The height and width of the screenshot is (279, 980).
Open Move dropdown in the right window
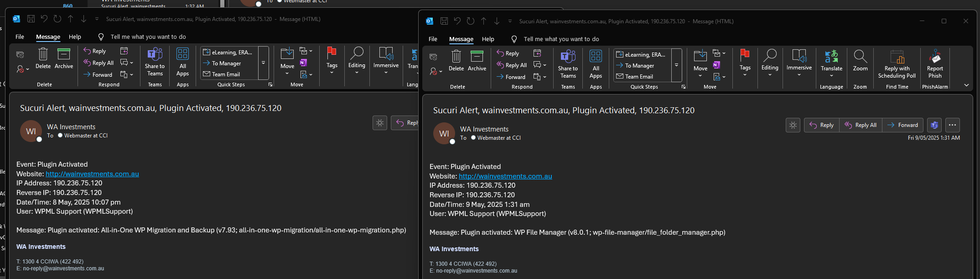click(700, 63)
